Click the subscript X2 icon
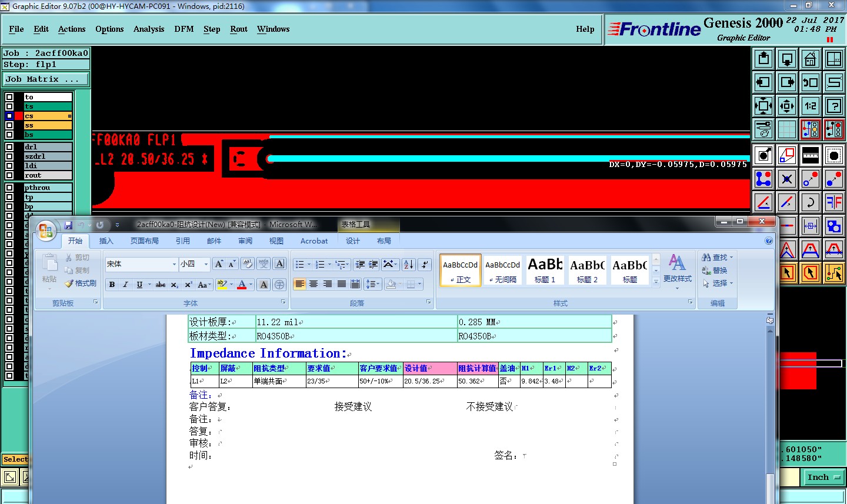Screen dimensions: 847x504 175,285
